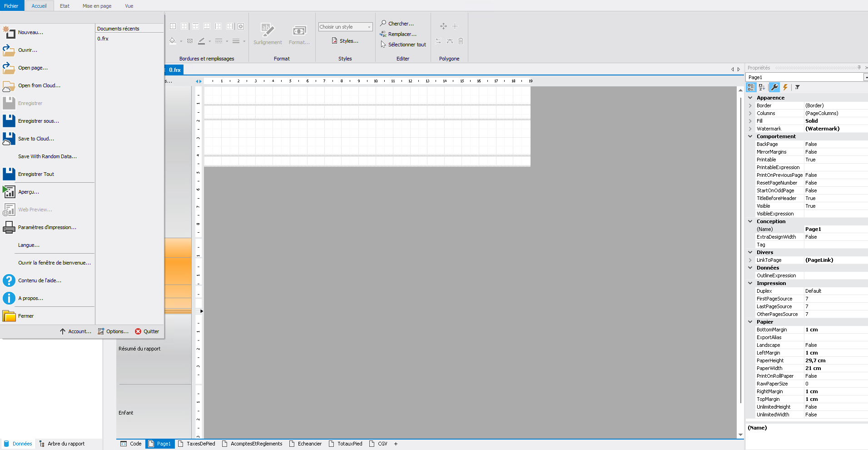Switch to Arbre du rapport panel tab
This screenshot has height=450, width=868.
pyautogui.click(x=62, y=444)
